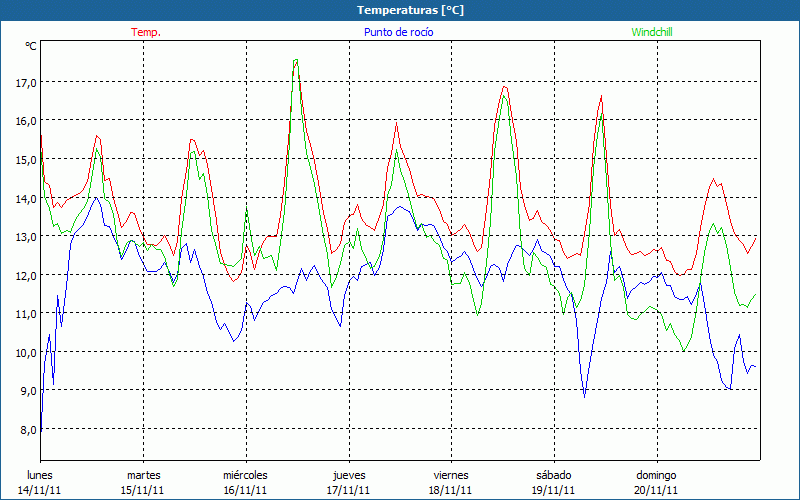Click the 20/11/11 date label
The width and height of the screenshot is (800, 500).
tap(656, 490)
